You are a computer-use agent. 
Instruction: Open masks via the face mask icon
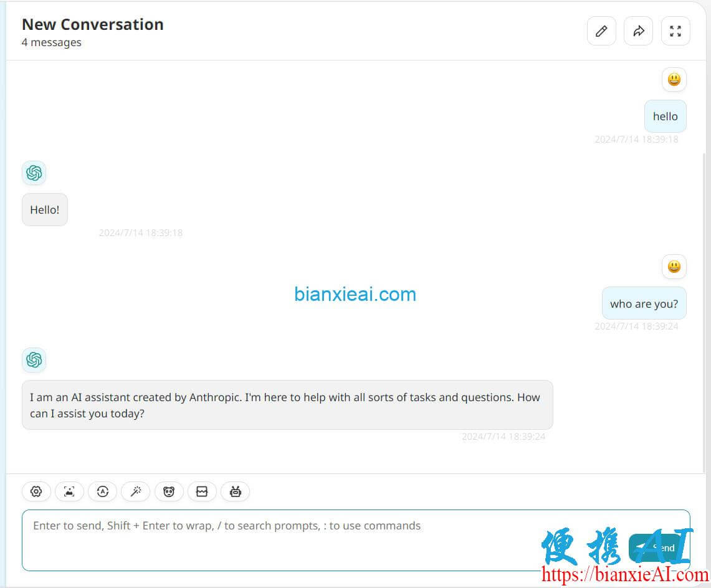point(169,491)
